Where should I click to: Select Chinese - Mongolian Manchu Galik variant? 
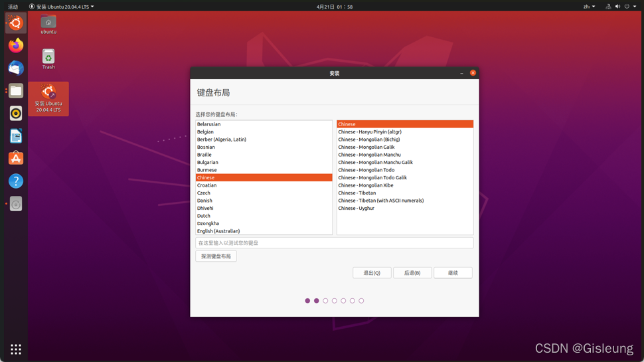coord(405,162)
